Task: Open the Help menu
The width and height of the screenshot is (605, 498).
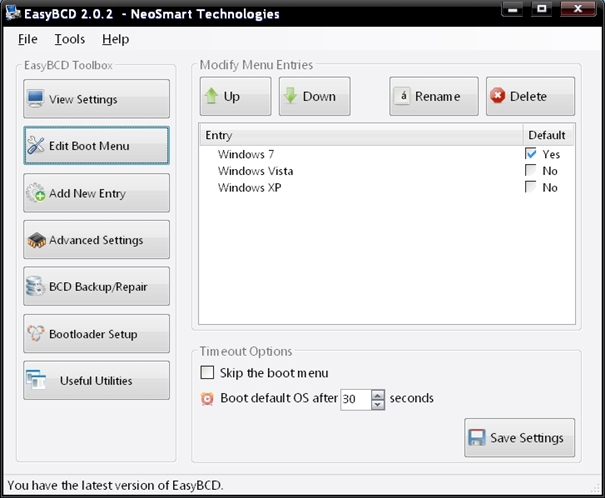Action: 115,39
